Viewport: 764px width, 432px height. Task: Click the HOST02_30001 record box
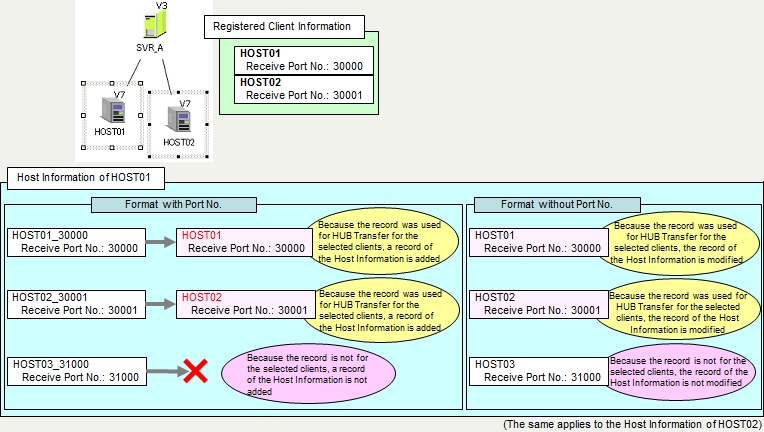76,304
